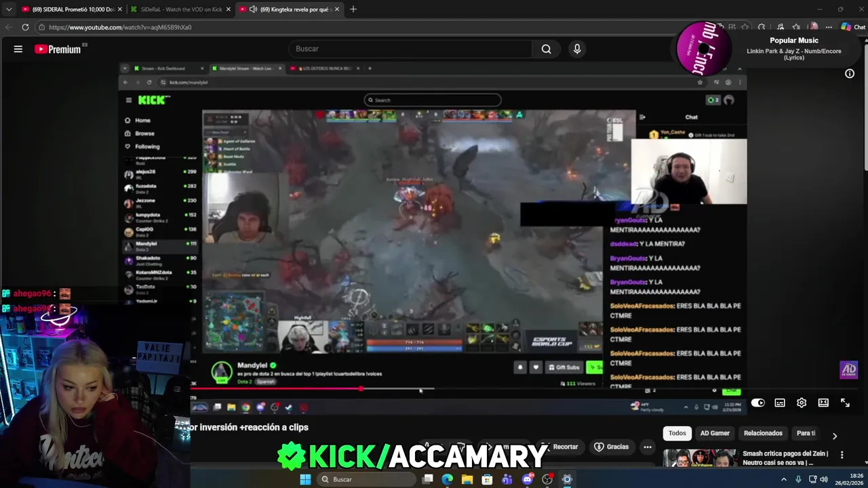The image size is (868, 488).
Task: Select the Relacionados filter chip
Action: pos(763,433)
